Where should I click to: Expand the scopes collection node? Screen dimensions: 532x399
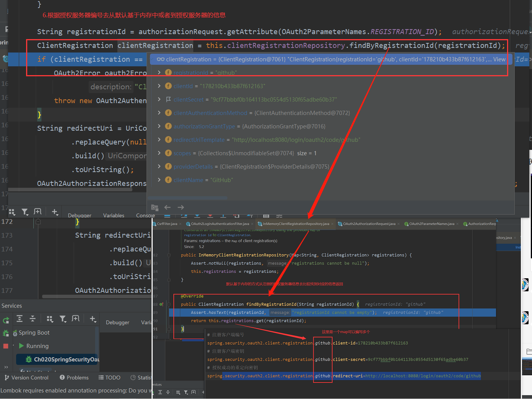coord(159,153)
